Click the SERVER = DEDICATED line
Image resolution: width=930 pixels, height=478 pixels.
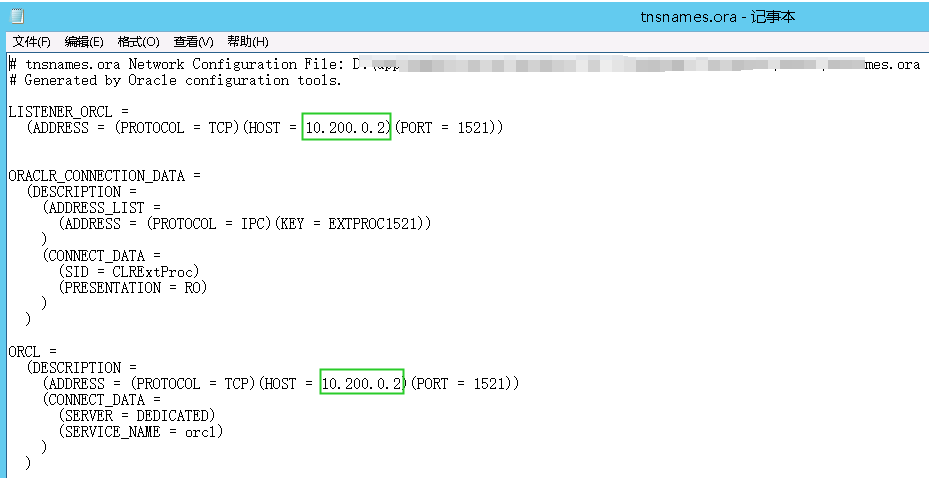coord(138,416)
